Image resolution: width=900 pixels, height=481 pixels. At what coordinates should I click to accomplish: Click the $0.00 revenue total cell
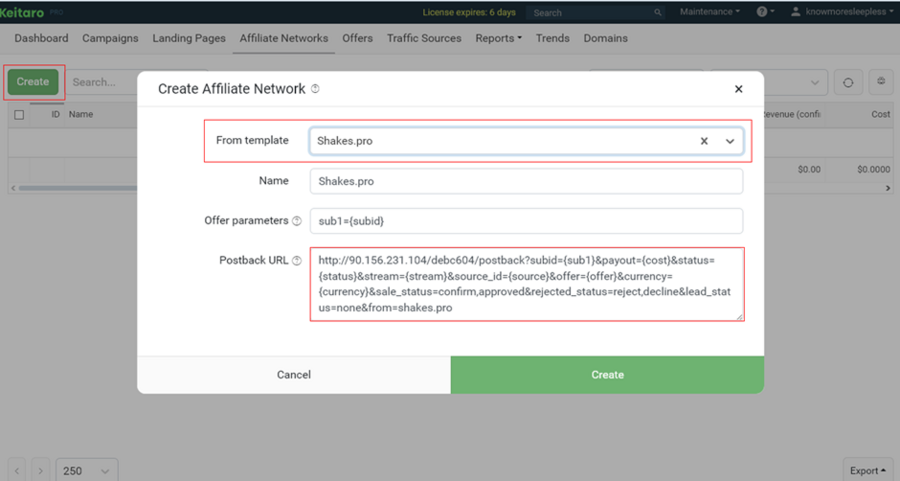(x=809, y=170)
